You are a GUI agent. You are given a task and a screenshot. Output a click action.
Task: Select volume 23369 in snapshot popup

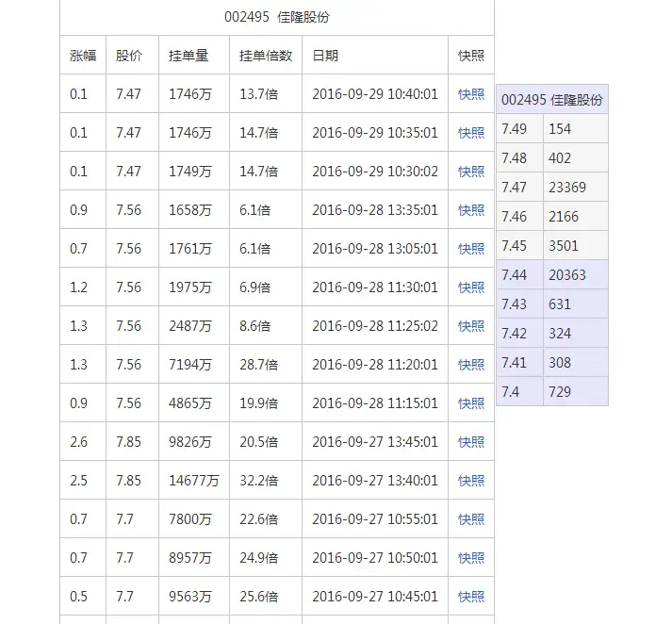pos(576,188)
